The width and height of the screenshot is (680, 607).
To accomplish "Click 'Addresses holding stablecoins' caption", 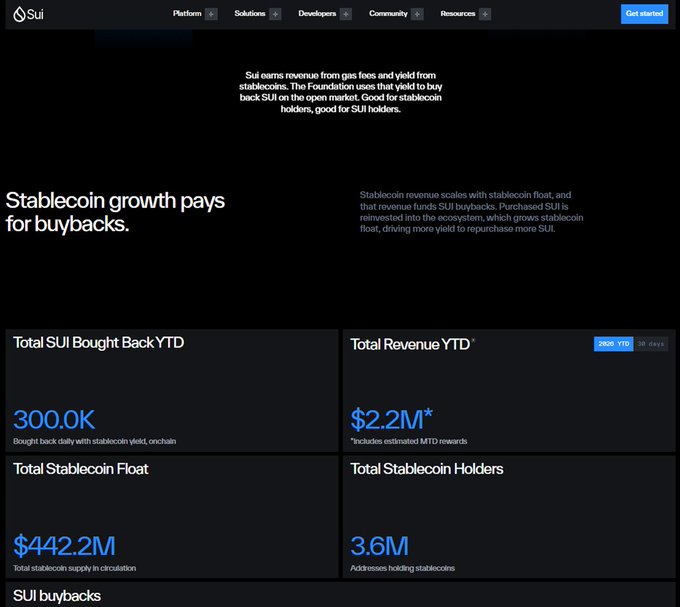I will tap(402, 568).
